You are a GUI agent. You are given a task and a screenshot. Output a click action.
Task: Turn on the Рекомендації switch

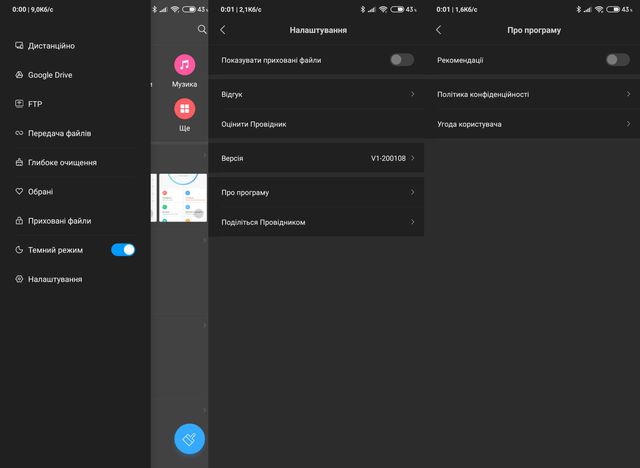point(617,60)
